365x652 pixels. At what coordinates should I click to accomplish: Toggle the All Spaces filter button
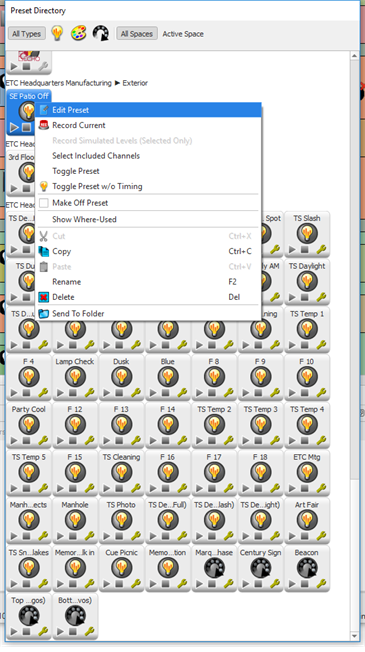pos(137,34)
